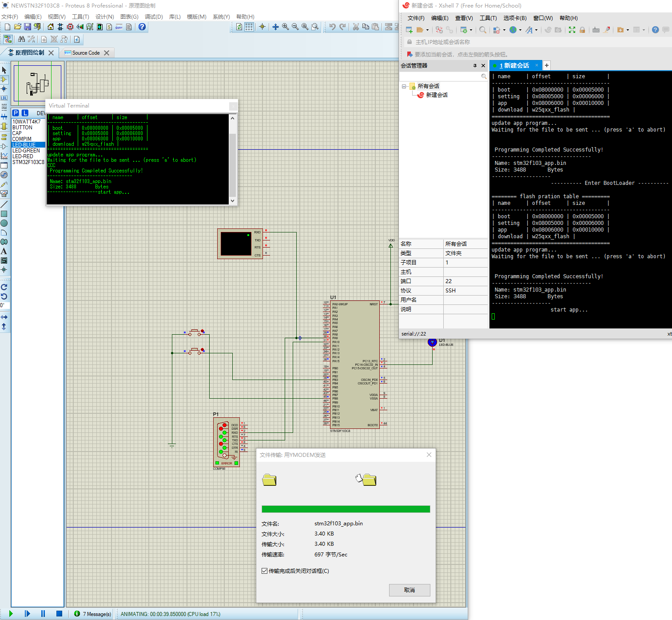Undo the last schematic change

(332, 27)
